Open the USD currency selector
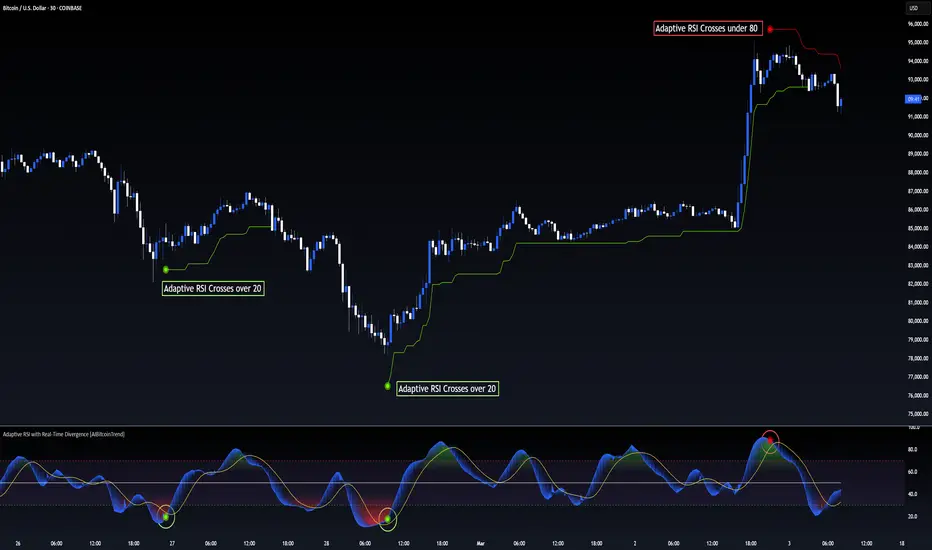 pyautogui.click(x=912, y=8)
